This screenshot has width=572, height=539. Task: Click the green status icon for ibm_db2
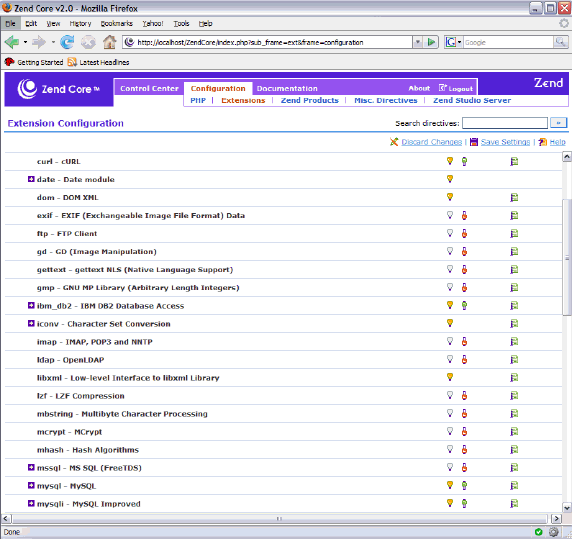[464, 305]
